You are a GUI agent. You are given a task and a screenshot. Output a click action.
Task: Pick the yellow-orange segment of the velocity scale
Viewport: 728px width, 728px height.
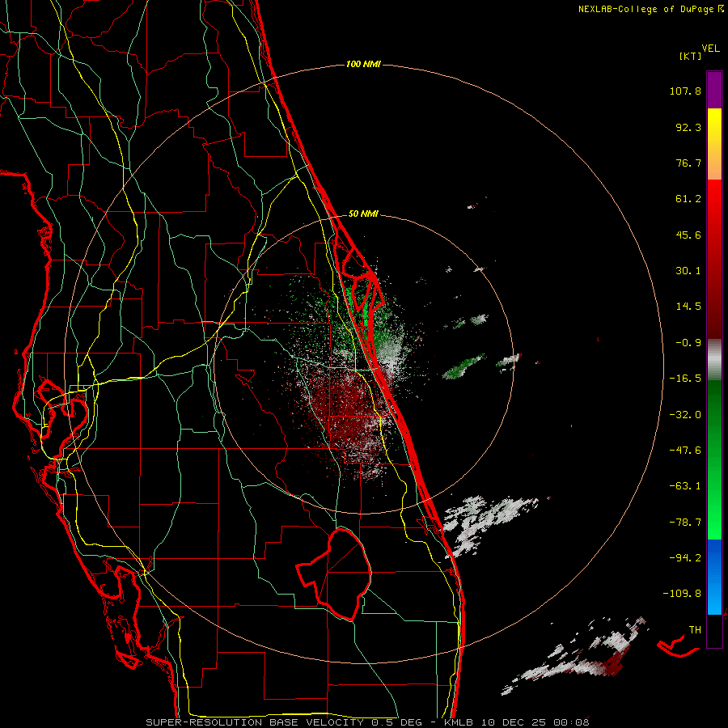[x=714, y=144]
